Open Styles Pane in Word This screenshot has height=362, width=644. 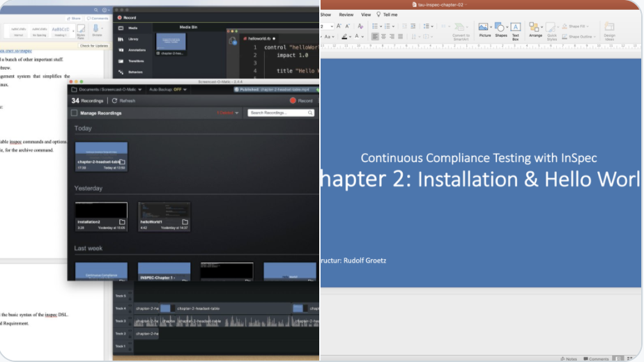tap(81, 31)
